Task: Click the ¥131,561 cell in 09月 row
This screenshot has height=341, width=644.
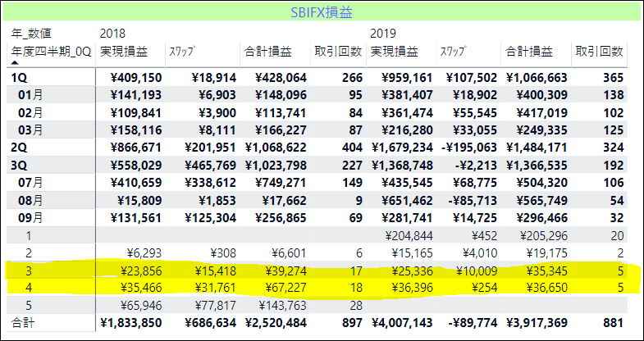Action: 136,217
